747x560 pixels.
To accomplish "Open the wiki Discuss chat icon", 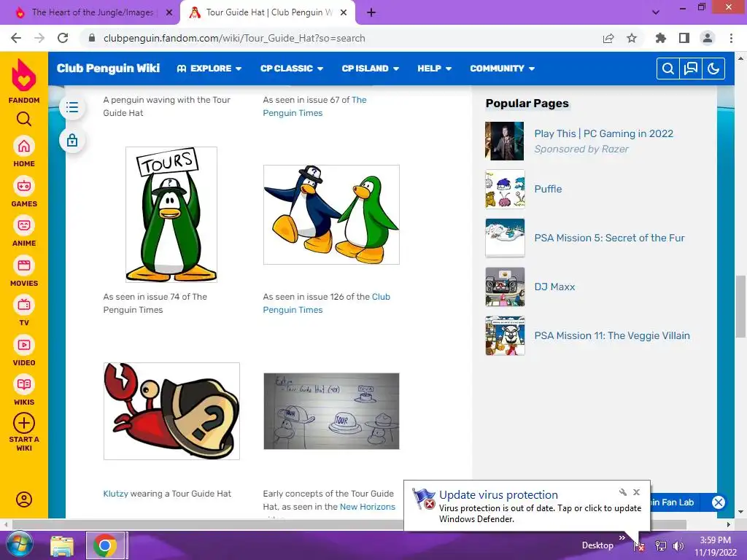I will click(x=691, y=69).
